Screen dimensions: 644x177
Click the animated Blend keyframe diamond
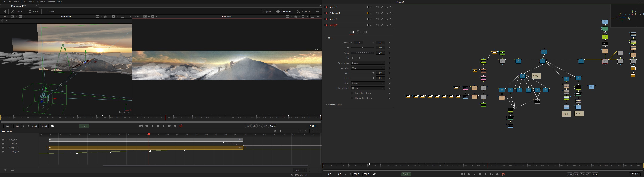pos(389,78)
